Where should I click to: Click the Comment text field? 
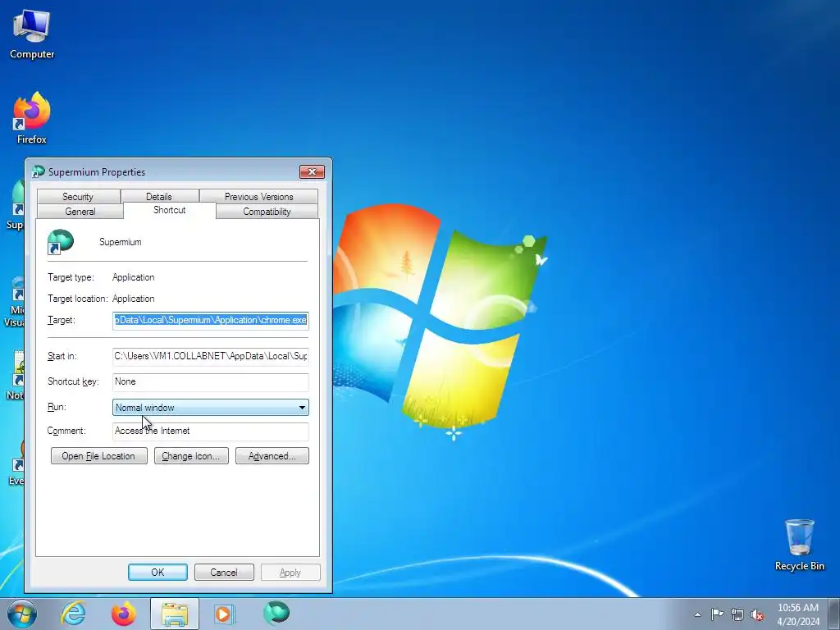pyautogui.click(x=211, y=431)
